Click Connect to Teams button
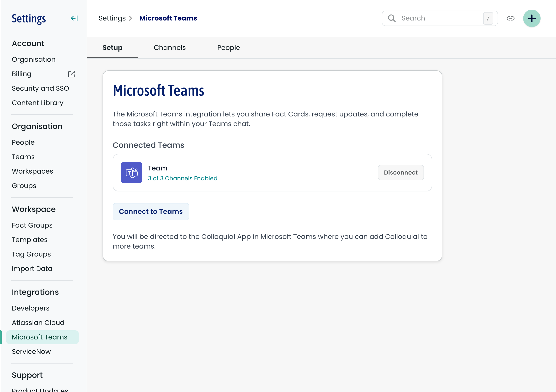This screenshot has width=556, height=392. [x=151, y=212]
